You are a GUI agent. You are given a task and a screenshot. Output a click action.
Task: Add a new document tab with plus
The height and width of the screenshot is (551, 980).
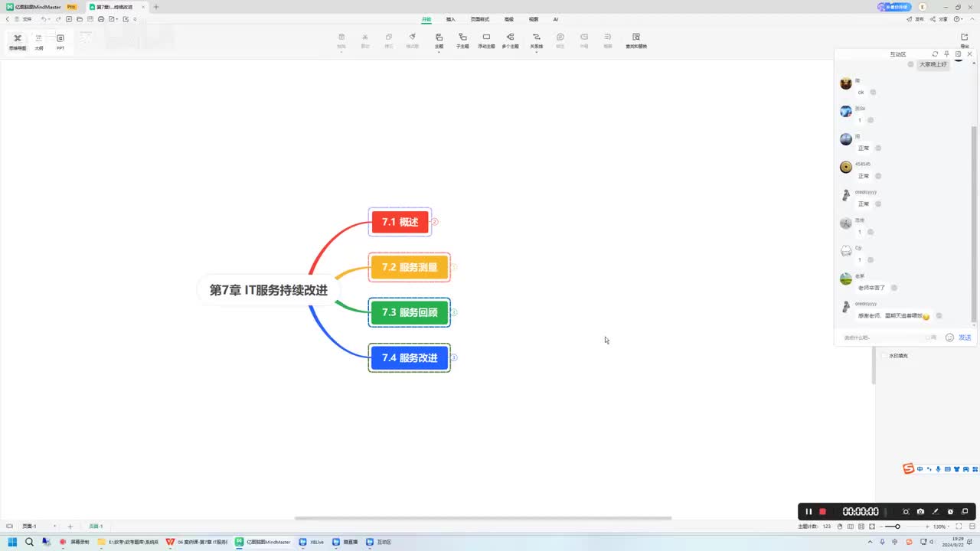(x=156, y=7)
